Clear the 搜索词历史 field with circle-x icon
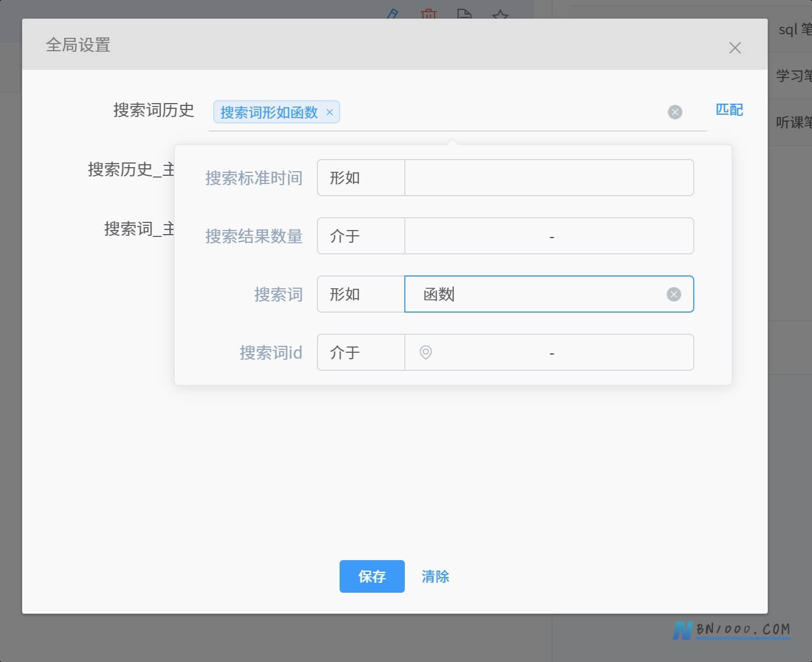This screenshot has width=812, height=662. pyautogui.click(x=675, y=112)
